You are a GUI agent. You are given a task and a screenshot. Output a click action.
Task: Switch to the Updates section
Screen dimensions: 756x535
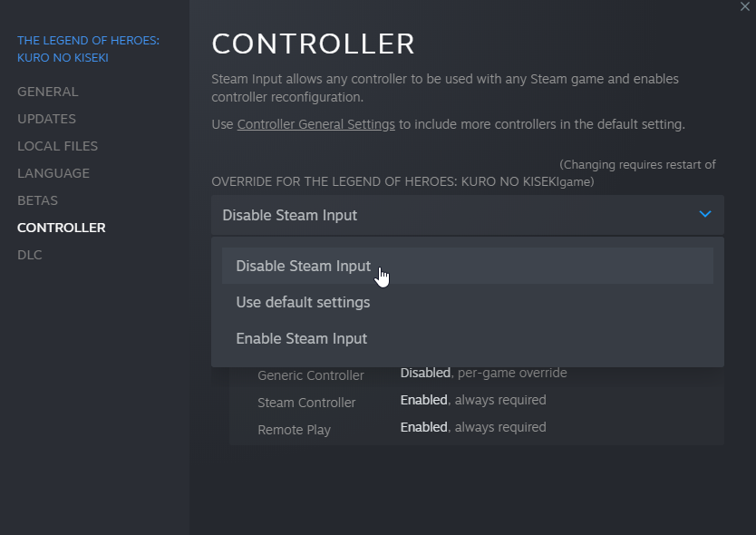(x=46, y=119)
